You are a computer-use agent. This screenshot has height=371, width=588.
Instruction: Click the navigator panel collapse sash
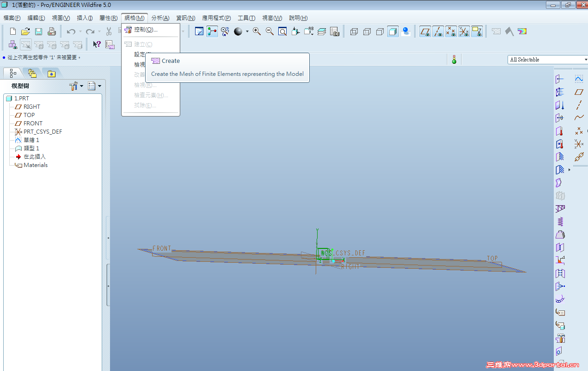coord(108,285)
